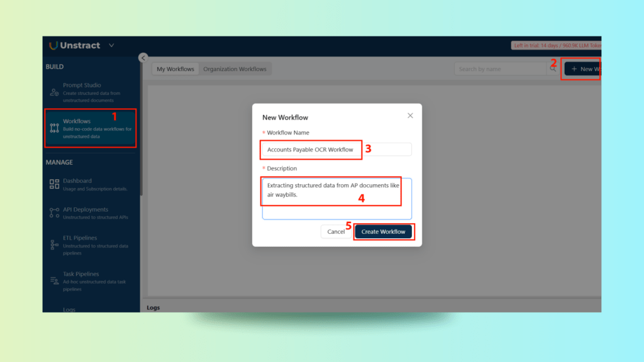Click the Unstract logo icon
Image resolution: width=644 pixels, height=362 pixels.
click(x=53, y=45)
